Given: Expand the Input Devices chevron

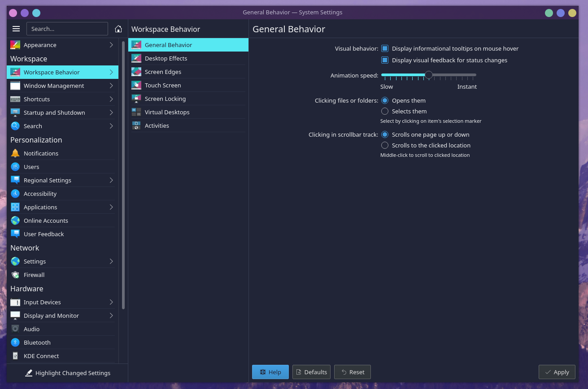Looking at the screenshot, I should pos(111,302).
